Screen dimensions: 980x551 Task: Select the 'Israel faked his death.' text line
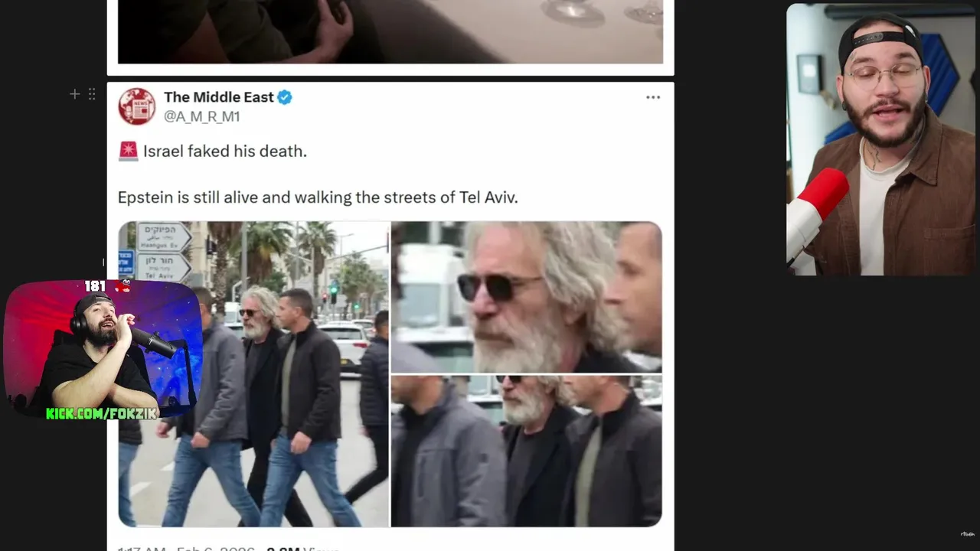coord(224,151)
